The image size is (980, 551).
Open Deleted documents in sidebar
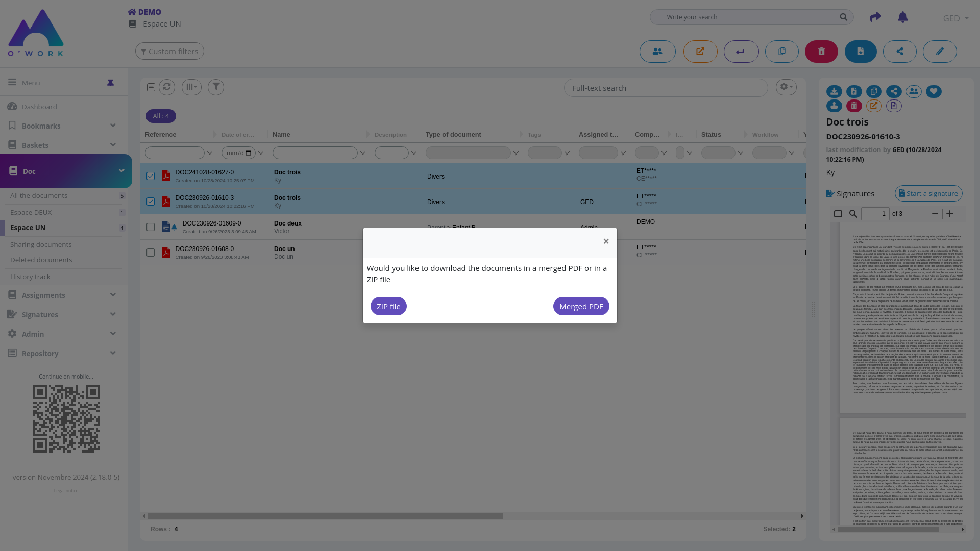coord(41,260)
